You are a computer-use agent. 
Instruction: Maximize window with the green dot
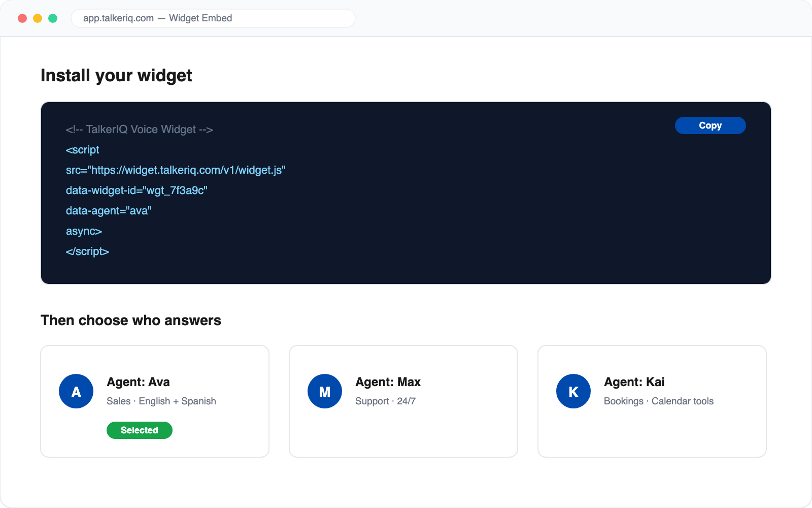[x=53, y=18]
